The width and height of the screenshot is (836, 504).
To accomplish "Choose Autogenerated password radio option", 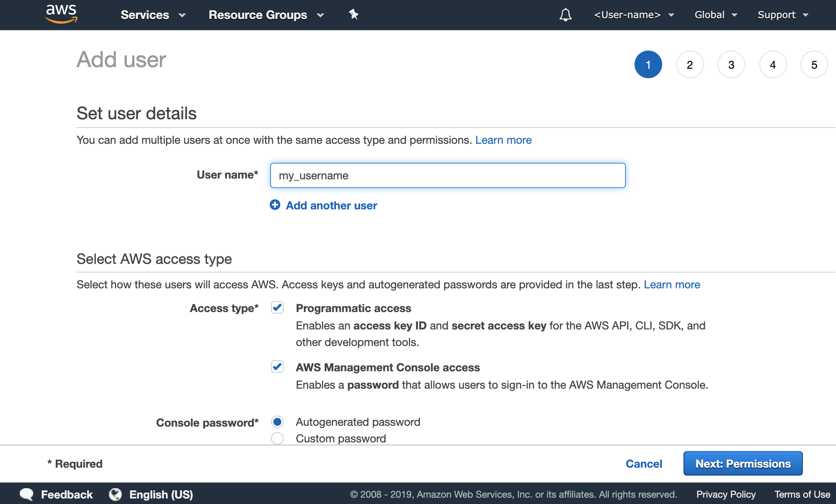I will click(277, 422).
